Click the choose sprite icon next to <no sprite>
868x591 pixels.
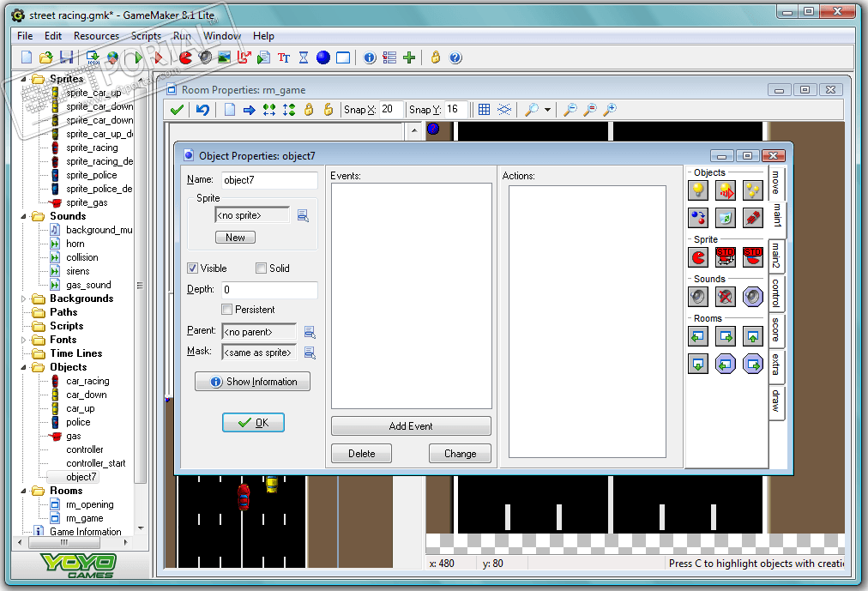[x=303, y=215]
